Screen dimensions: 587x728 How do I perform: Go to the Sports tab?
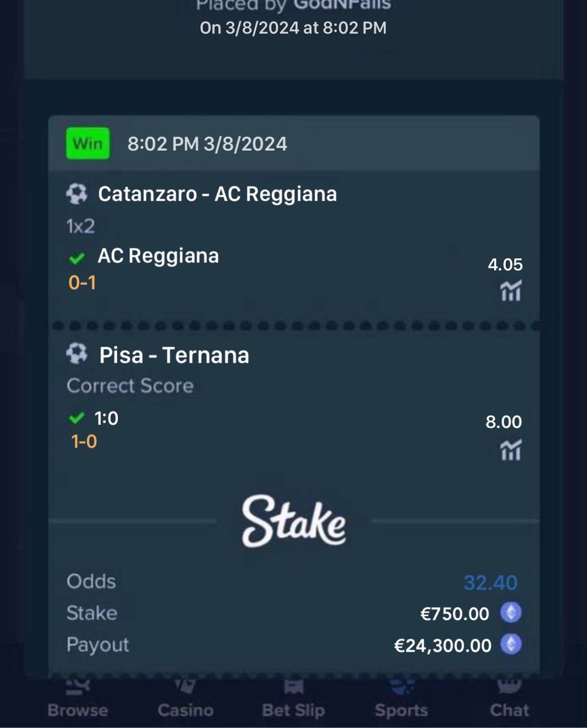click(401, 700)
